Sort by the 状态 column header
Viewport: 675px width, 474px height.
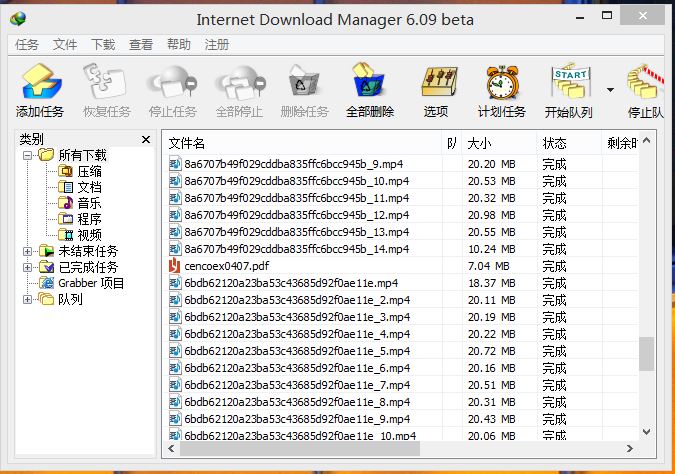click(569, 143)
